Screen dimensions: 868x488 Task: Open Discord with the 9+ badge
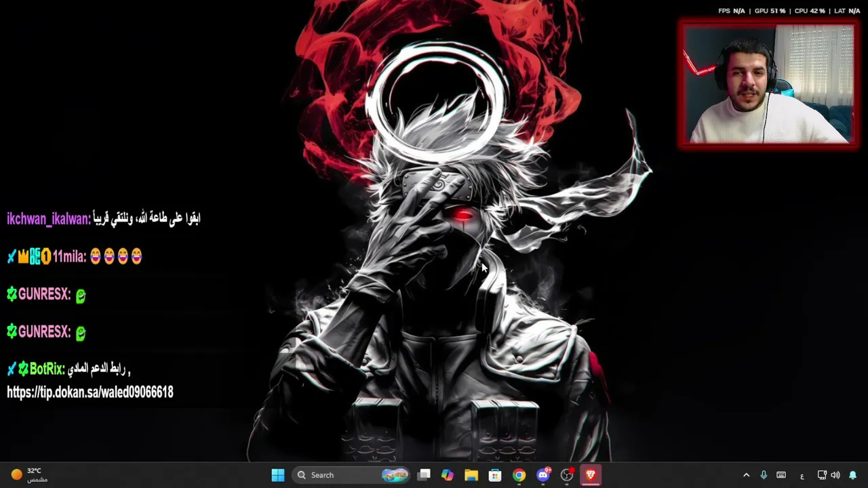pyautogui.click(x=543, y=475)
